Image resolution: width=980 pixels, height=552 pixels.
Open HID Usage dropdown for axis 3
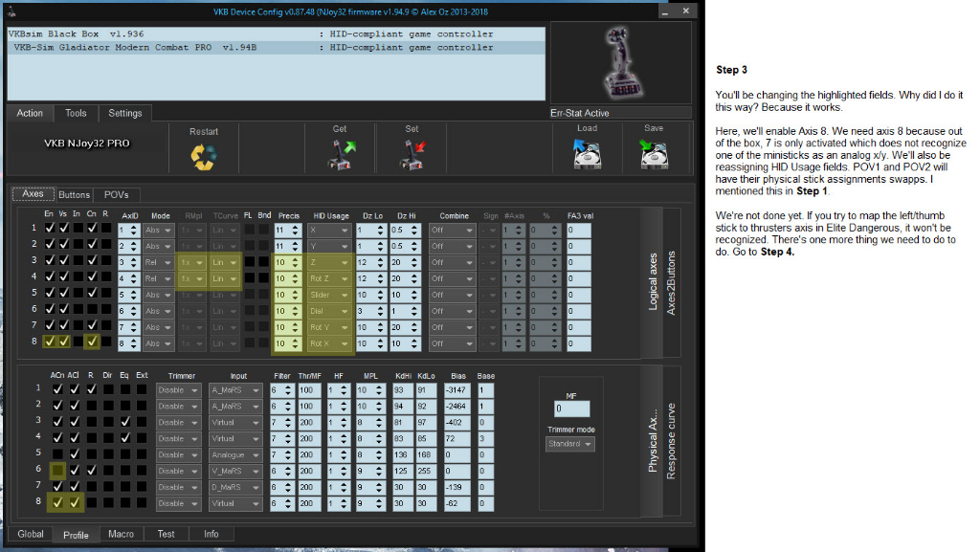331,262
